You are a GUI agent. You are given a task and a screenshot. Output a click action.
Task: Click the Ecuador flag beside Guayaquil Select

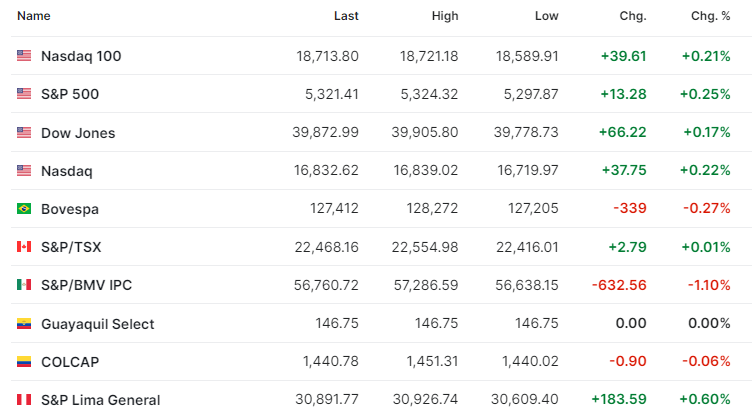click(24, 324)
